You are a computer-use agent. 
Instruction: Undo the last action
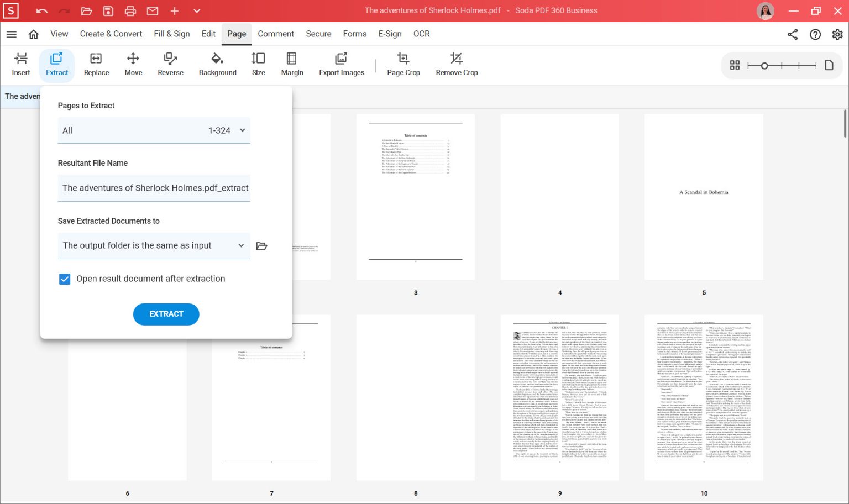(x=42, y=11)
